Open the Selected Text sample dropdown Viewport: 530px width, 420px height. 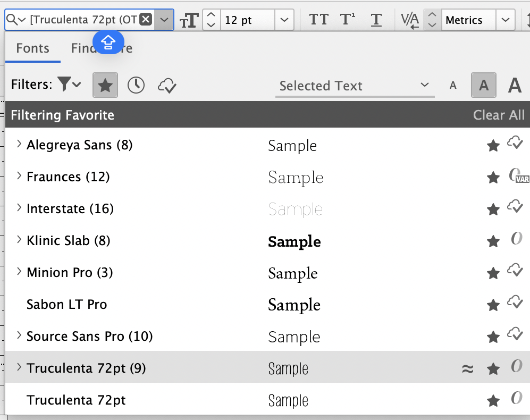355,86
